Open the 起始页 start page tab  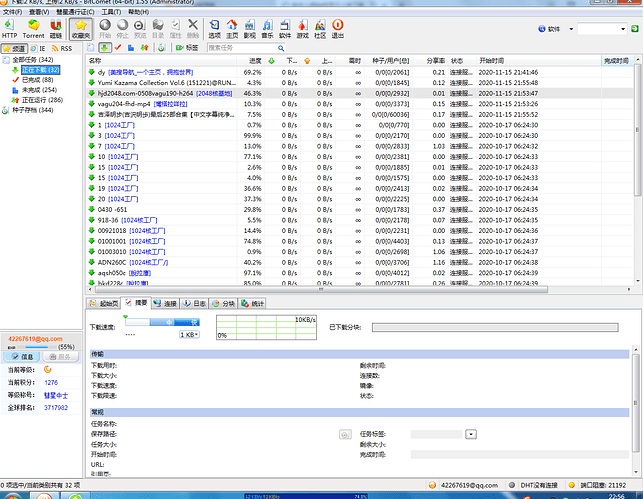[104, 303]
